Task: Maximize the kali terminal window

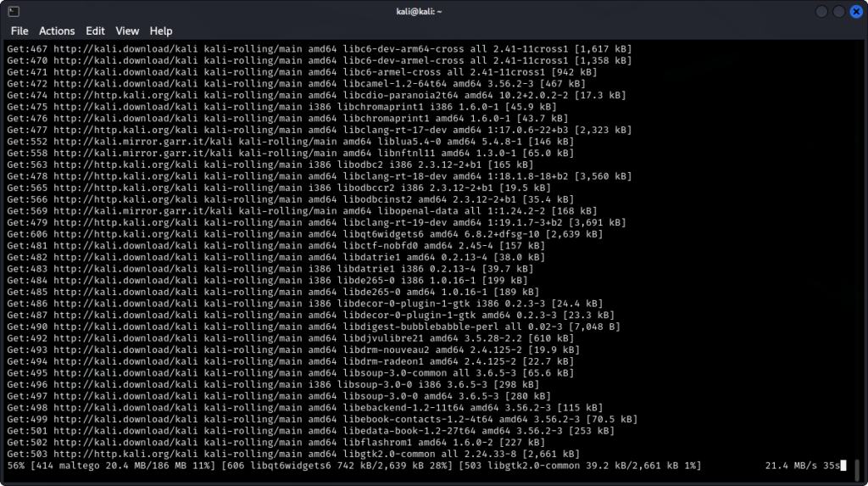Action: pyautogui.click(x=838, y=11)
